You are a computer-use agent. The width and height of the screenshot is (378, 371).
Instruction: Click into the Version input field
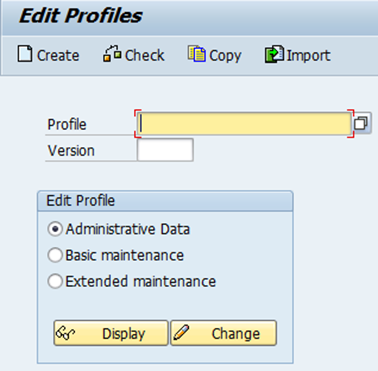[x=165, y=150]
